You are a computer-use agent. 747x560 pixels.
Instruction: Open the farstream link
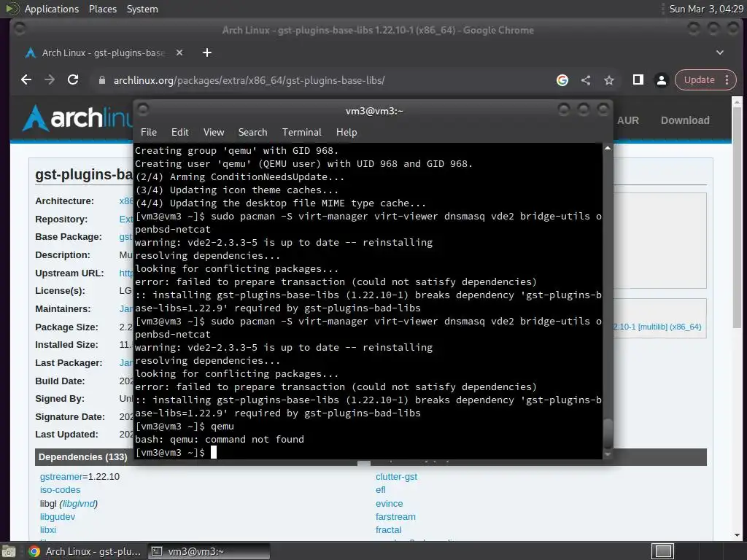(395, 517)
